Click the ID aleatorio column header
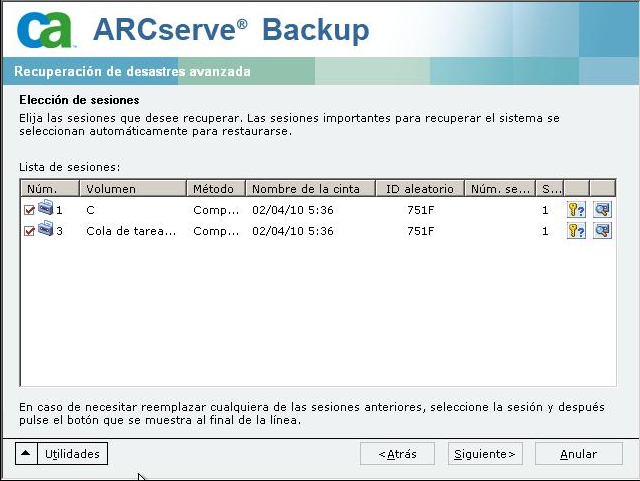The image size is (640, 481). point(420,188)
